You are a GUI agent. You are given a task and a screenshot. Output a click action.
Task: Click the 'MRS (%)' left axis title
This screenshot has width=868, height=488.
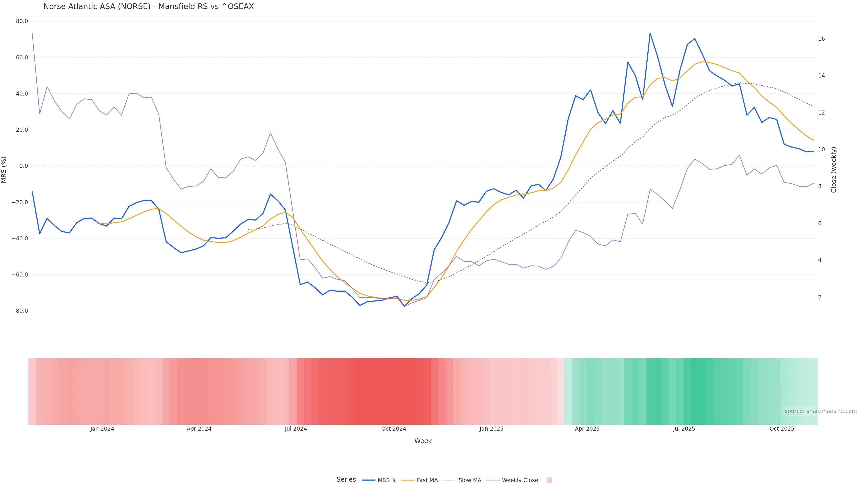(4, 169)
